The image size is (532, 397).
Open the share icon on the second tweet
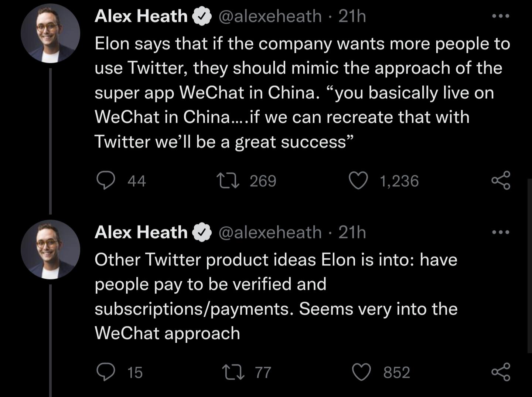point(502,372)
